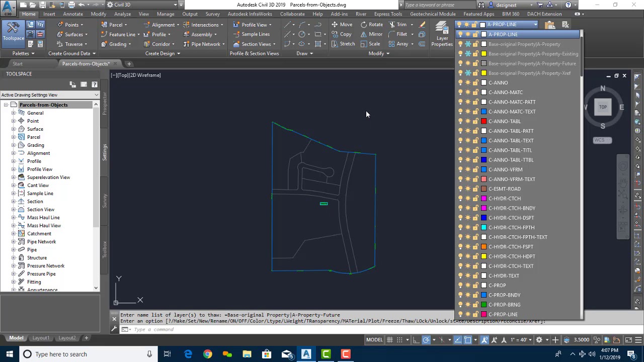Open Layer Properties manager
The image size is (644, 362).
tap(442, 34)
